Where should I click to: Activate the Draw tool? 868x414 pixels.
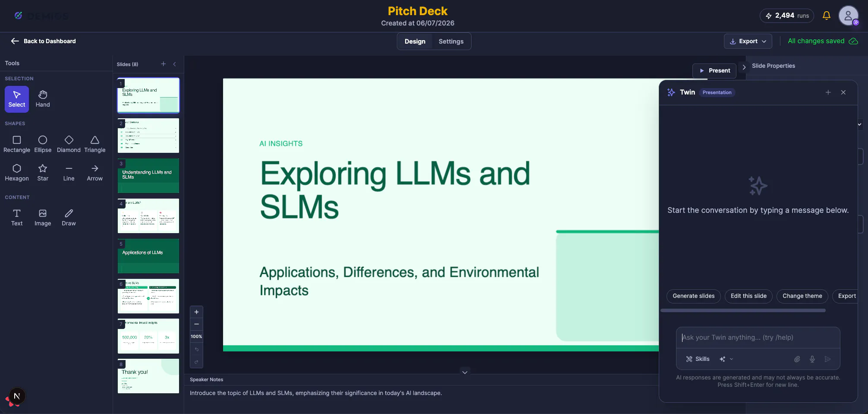(69, 218)
